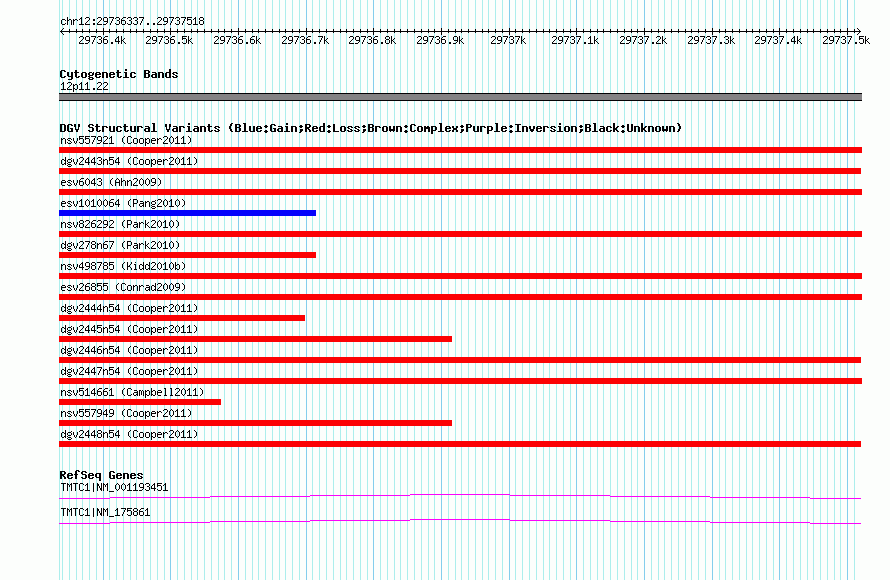Click the 29737.1k ruler mark
Viewport: 890px width, 580px height.
click(x=576, y=40)
